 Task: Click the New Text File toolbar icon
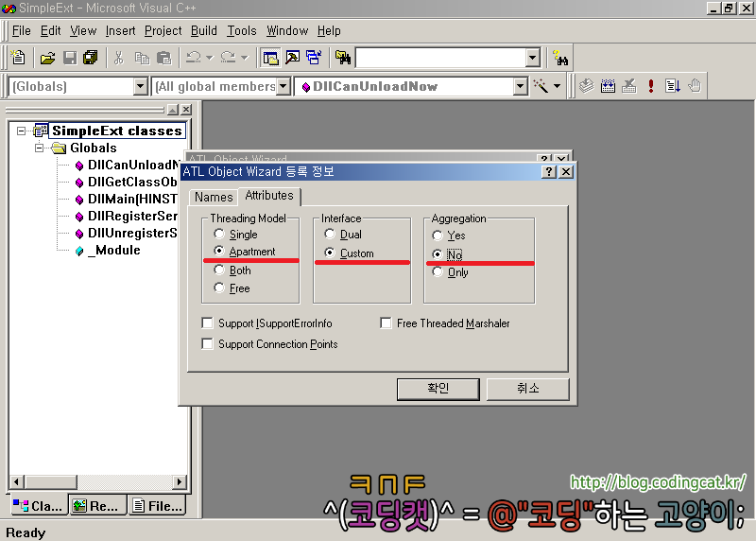click(18, 58)
